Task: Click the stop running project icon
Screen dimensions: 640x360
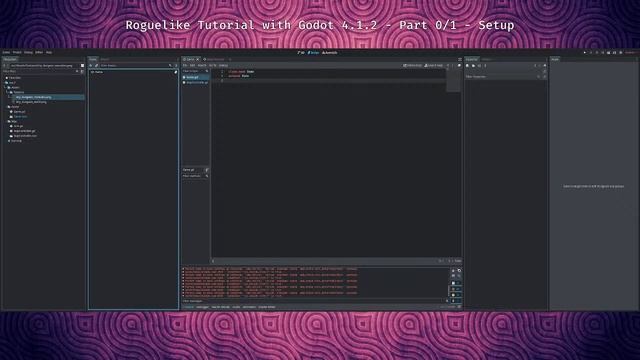Action: (x=597, y=53)
